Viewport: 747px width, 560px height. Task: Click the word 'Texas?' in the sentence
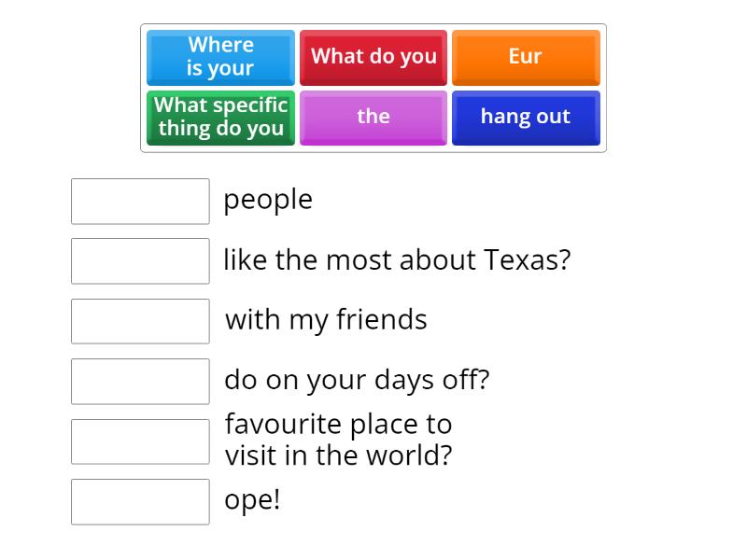528,260
